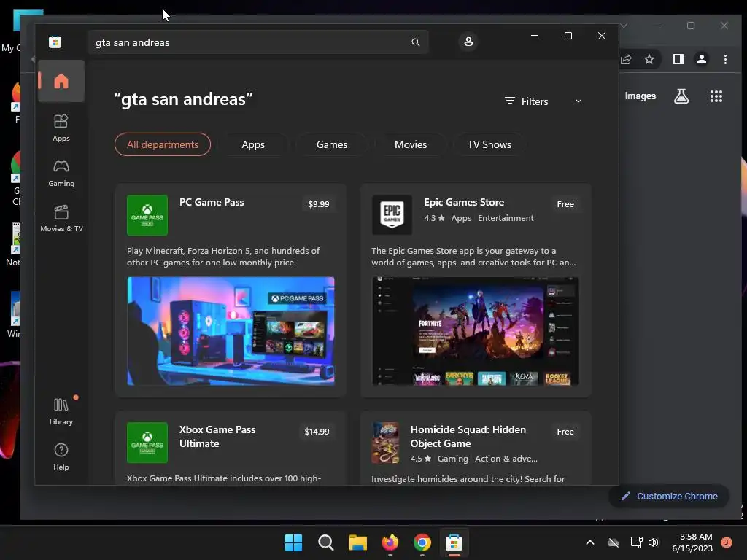The height and width of the screenshot is (560, 747).
Task: Open the taskbar clock and date
Action: pyautogui.click(x=692, y=542)
